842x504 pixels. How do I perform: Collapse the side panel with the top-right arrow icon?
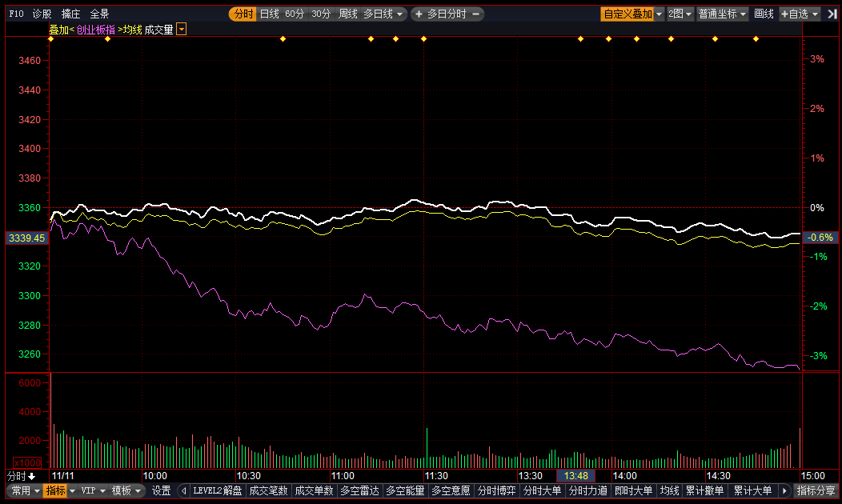[x=832, y=14]
